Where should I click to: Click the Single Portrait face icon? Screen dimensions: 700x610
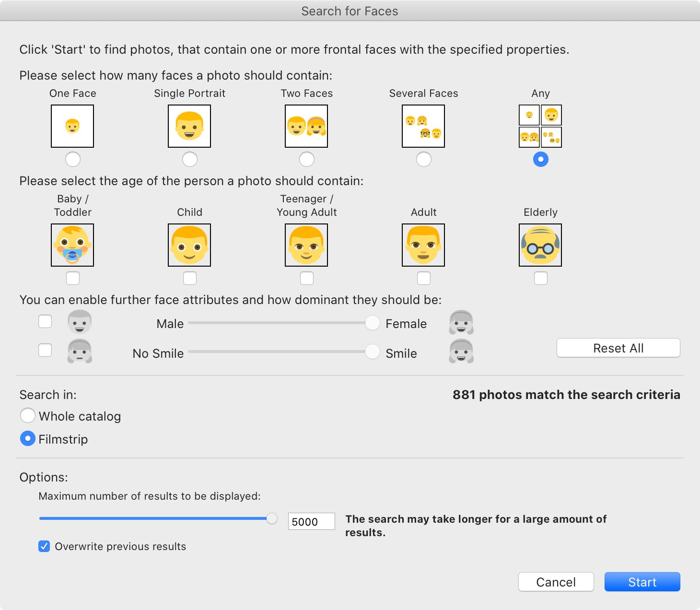click(x=189, y=126)
